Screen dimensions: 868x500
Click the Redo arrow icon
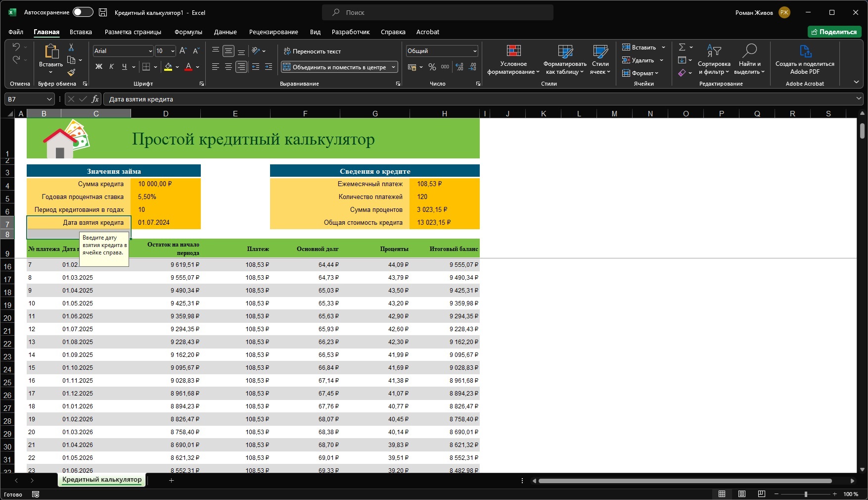(16, 59)
